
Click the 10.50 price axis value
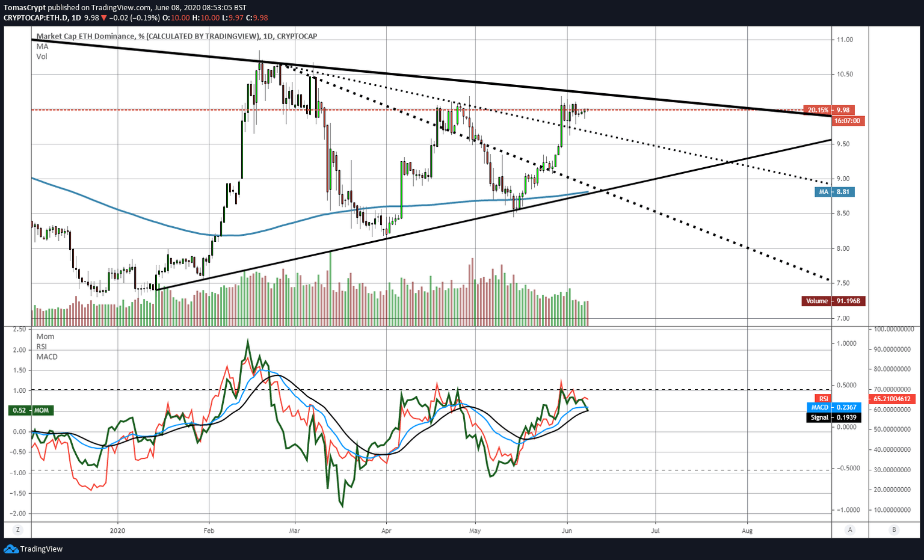(x=845, y=75)
